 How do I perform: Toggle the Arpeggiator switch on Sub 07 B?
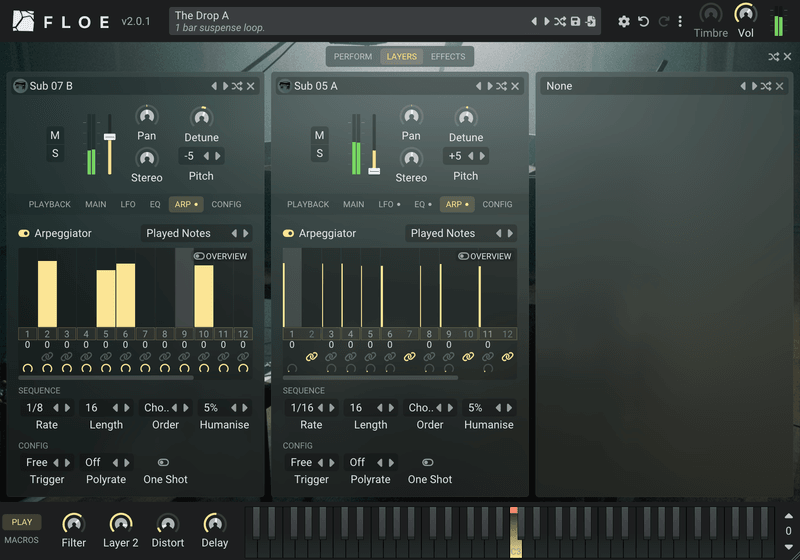tap(24, 233)
